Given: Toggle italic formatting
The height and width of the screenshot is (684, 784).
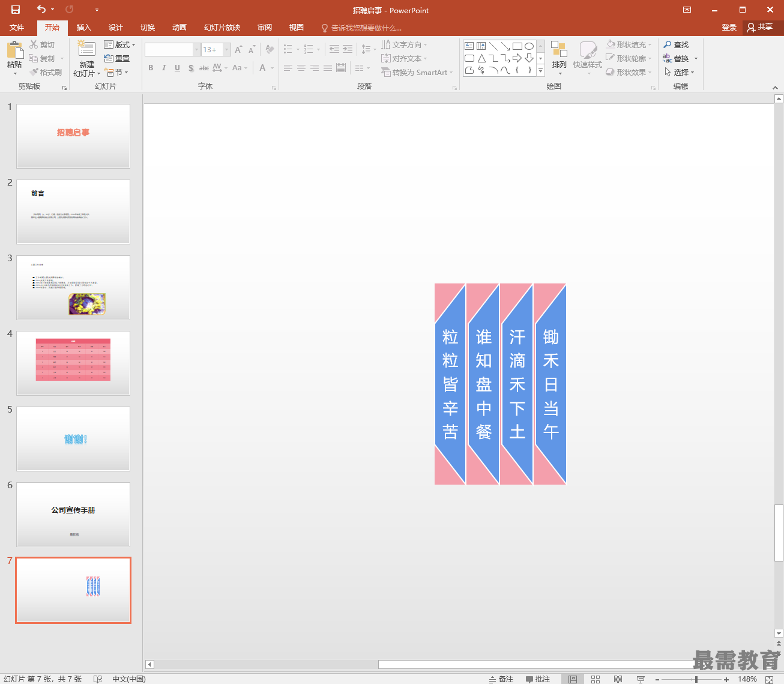Looking at the screenshot, I should [164, 68].
